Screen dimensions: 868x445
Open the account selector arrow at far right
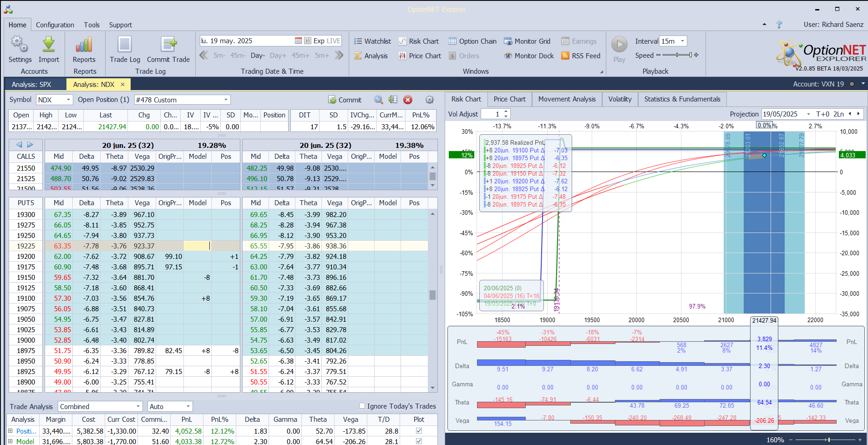pyautogui.click(x=863, y=84)
